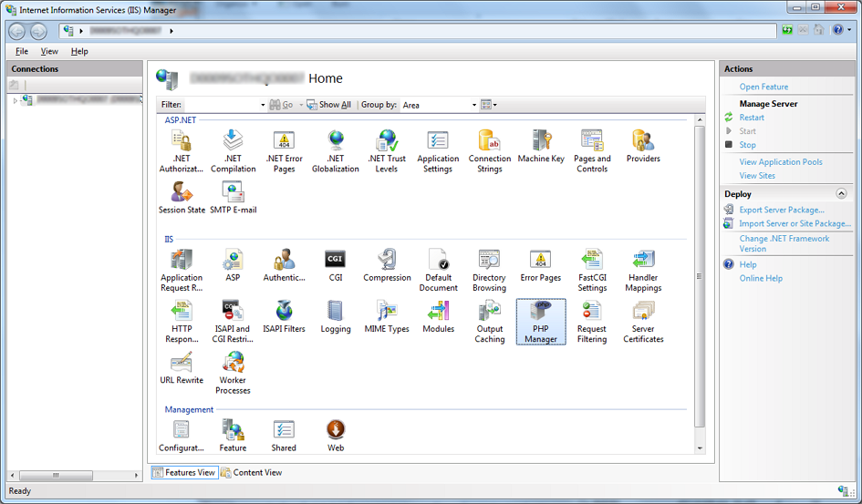Image resolution: width=862 pixels, height=504 pixels.
Task: Open the Output Caching feature
Action: (x=489, y=322)
